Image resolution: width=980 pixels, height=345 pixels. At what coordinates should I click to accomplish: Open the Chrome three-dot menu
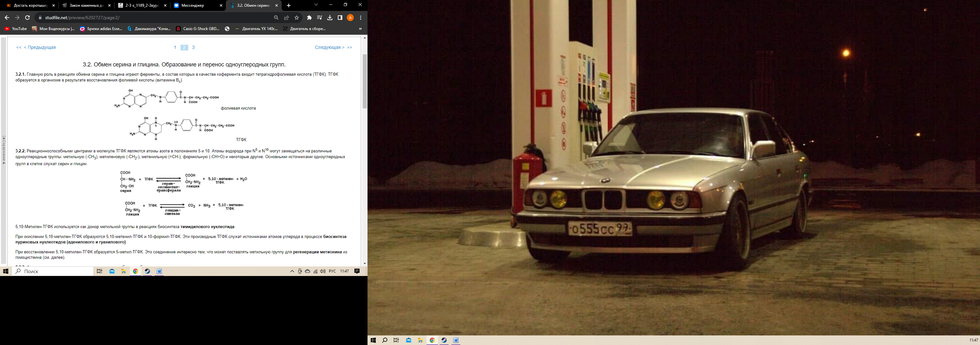[361, 18]
